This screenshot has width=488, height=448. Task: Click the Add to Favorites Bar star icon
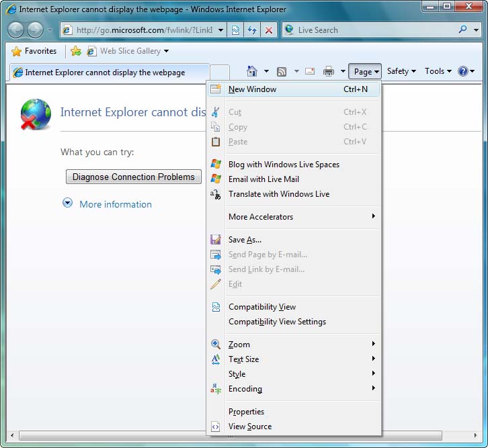tap(76, 51)
